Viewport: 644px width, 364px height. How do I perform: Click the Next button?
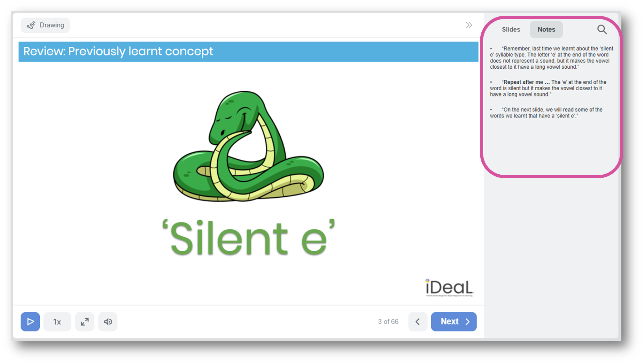(454, 321)
